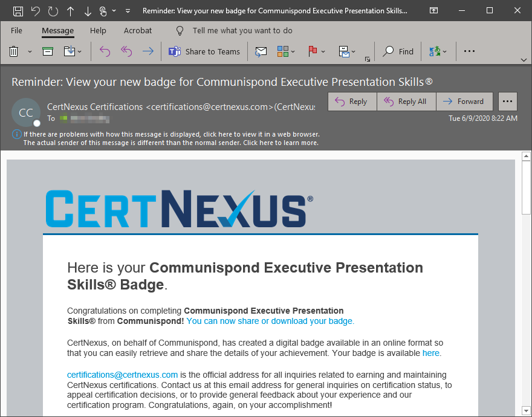Click the vertical scrollbar thumb

[x=526, y=187]
